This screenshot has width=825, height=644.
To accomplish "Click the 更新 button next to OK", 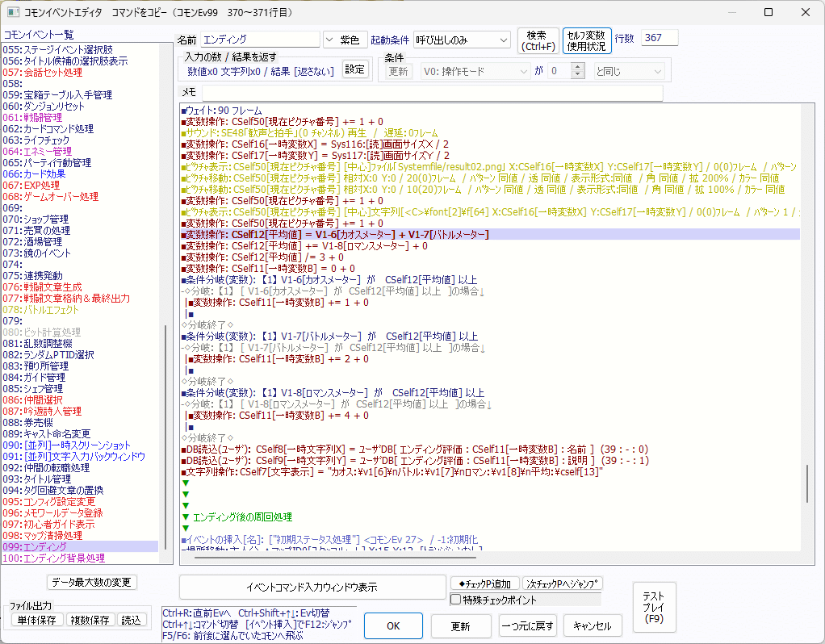I will tap(460, 626).
